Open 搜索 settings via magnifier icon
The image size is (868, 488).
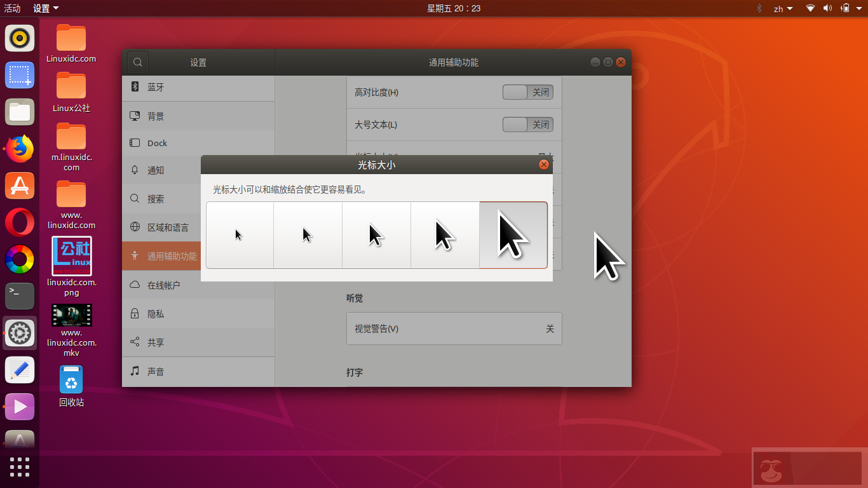[135, 198]
